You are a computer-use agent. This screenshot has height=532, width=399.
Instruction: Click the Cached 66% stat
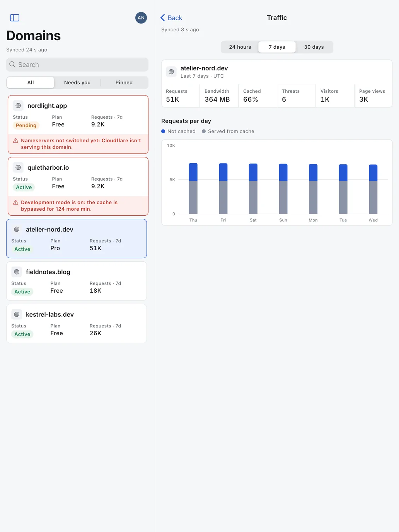257,95
